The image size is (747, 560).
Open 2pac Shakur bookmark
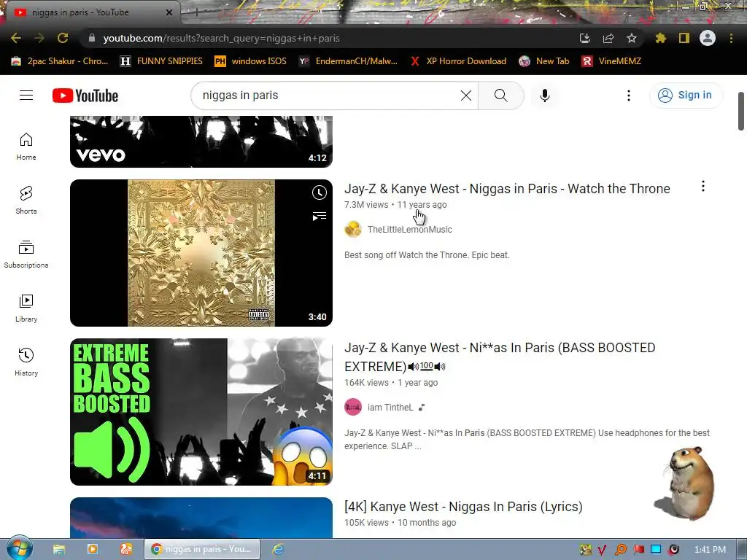(60, 61)
